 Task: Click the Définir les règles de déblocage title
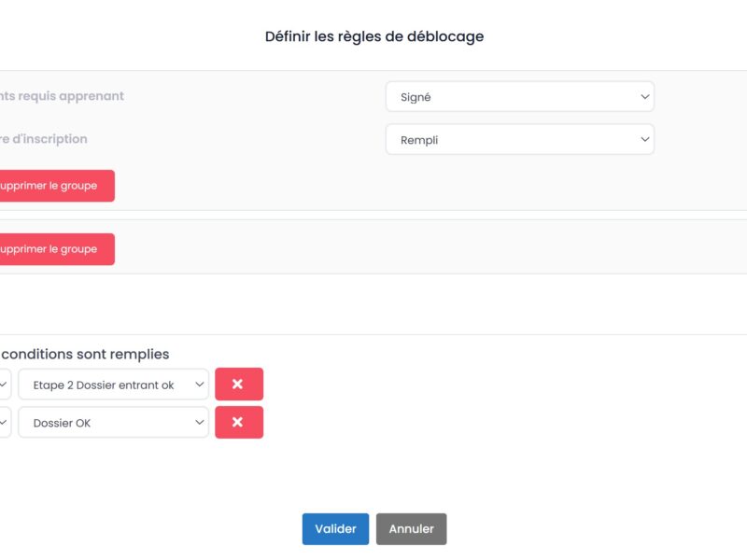(373, 36)
